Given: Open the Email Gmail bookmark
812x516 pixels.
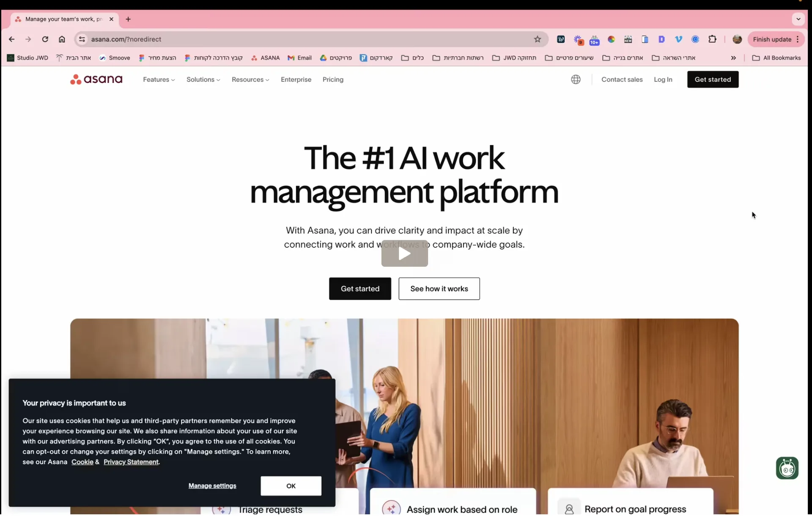Looking at the screenshot, I should coord(299,58).
